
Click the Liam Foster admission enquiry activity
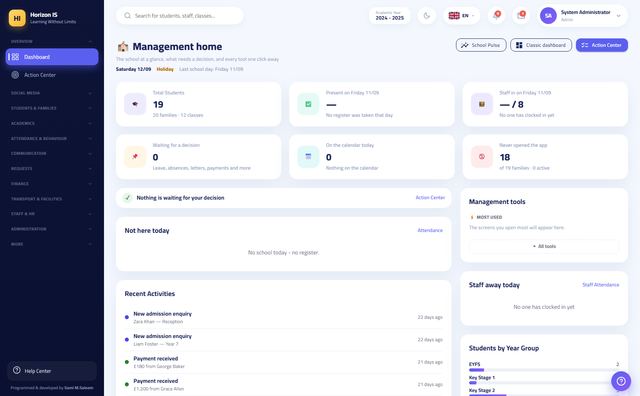pos(284,340)
